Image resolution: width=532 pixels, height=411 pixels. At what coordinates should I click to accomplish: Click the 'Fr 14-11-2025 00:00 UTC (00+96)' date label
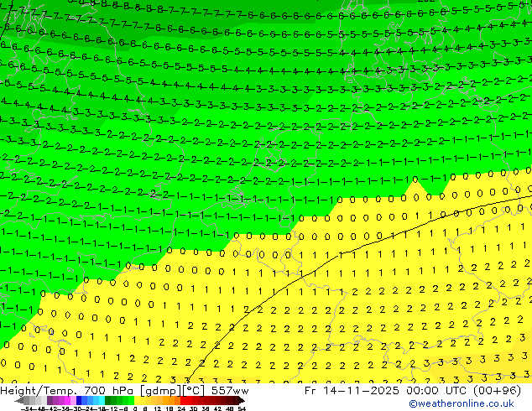click(413, 391)
